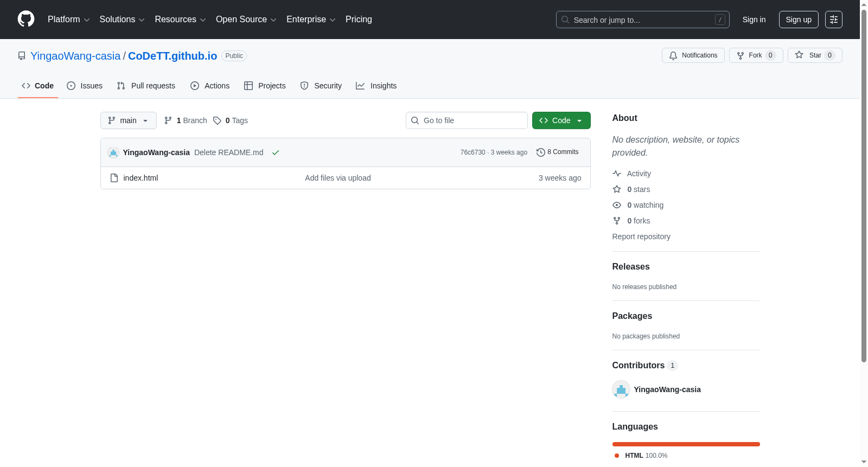The height and width of the screenshot is (467, 868).
Task: View the 0 stars link
Action: (x=631, y=189)
